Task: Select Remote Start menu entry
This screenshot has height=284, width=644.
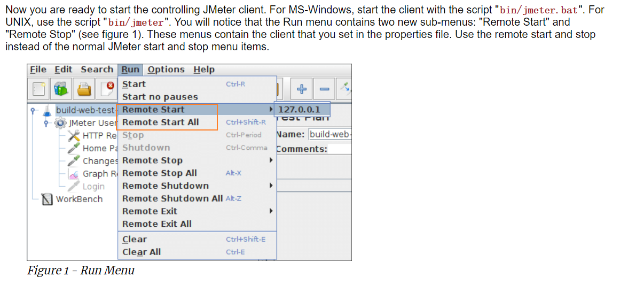Action: tap(197, 110)
